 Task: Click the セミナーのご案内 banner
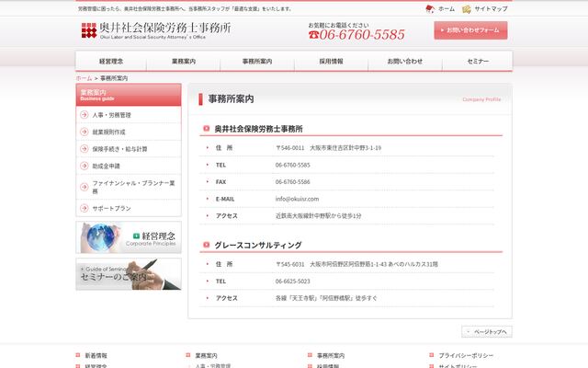click(x=129, y=274)
